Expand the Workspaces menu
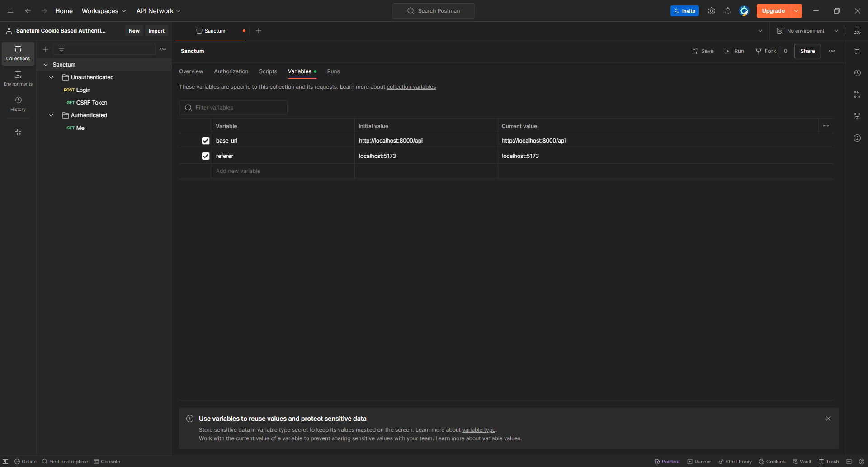Image resolution: width=868 pixels, height=467 pixels. tap(104, 11)
